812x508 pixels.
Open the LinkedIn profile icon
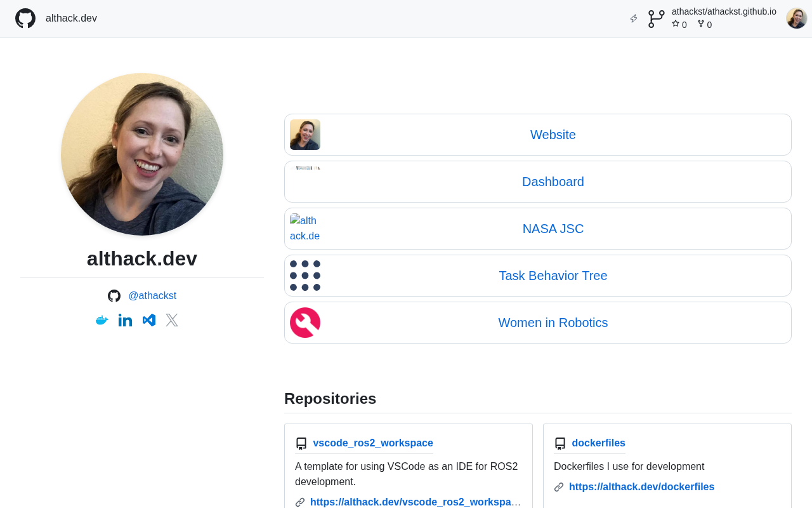pos(126,320)
